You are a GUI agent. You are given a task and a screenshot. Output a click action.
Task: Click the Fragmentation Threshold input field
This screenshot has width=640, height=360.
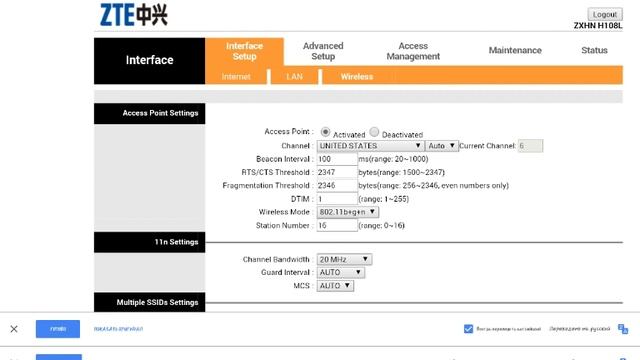point(337,185)
